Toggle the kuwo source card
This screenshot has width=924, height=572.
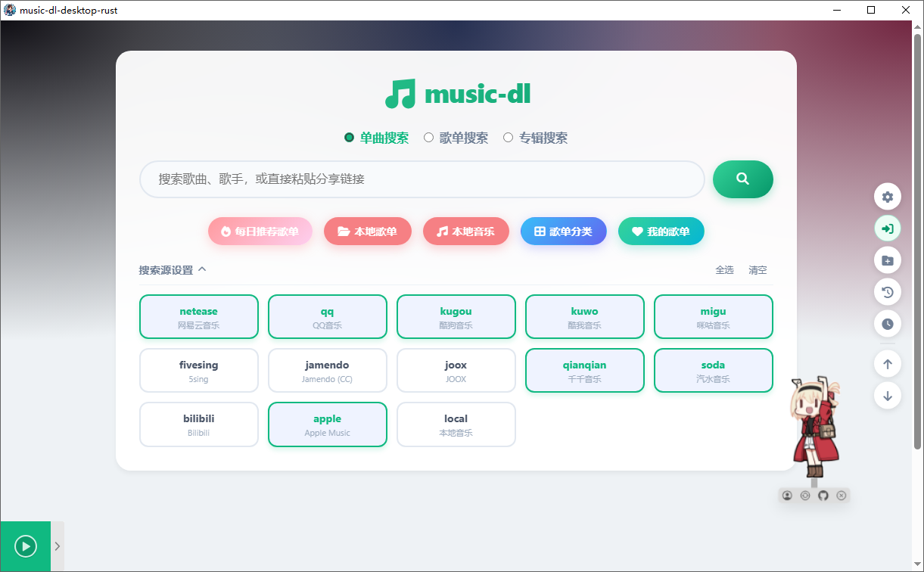click(x=585, y=317)
